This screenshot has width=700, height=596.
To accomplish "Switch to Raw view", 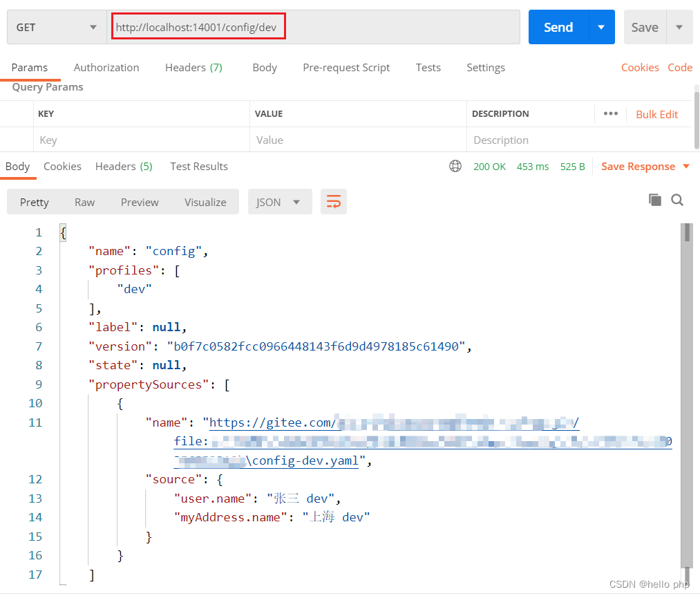I will (x=84, y=202).
